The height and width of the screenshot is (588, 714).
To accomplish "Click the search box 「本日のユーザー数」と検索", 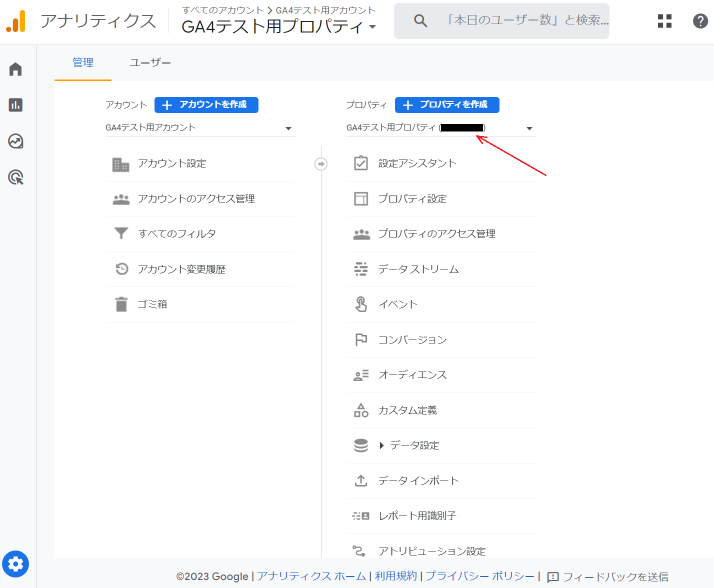I will pyautogui.click(x=501, y=21).
